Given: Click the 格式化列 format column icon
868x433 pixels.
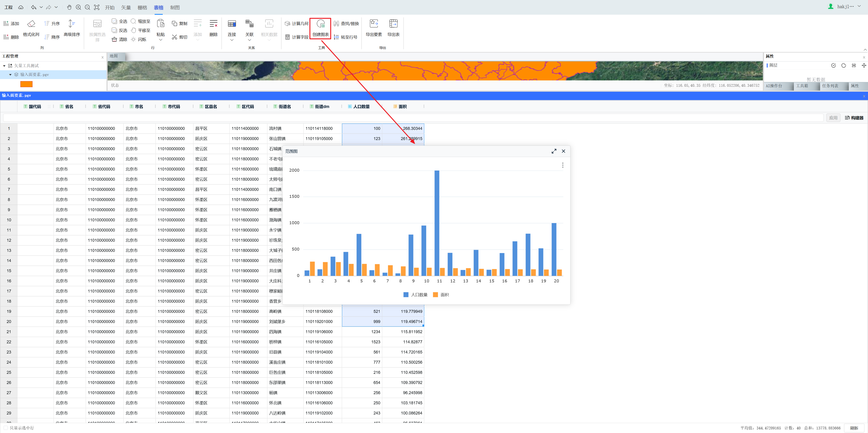Looking at the screenshot, I should point(31,23).
